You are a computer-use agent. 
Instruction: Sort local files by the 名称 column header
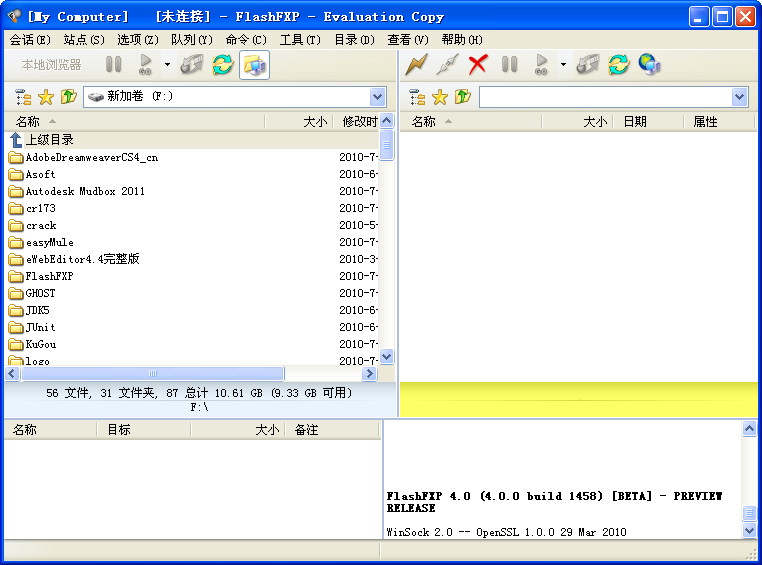(x=28, y=121)
